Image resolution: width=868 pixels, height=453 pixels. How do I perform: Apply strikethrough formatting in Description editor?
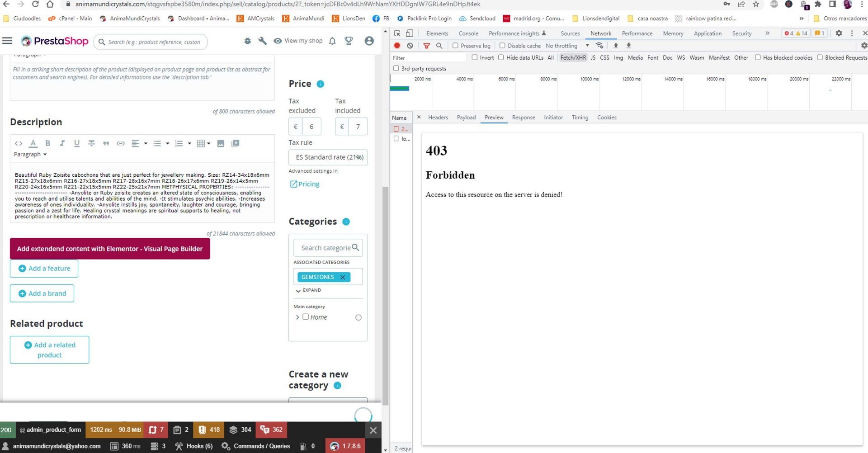91,143
